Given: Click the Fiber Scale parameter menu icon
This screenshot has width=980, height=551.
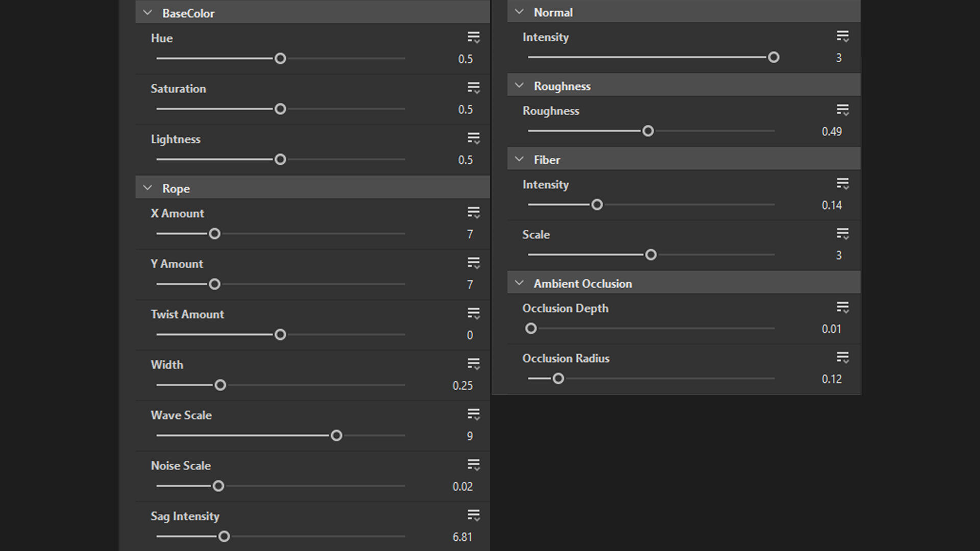Looking at the screenshot, I should [x=842, y=234].
